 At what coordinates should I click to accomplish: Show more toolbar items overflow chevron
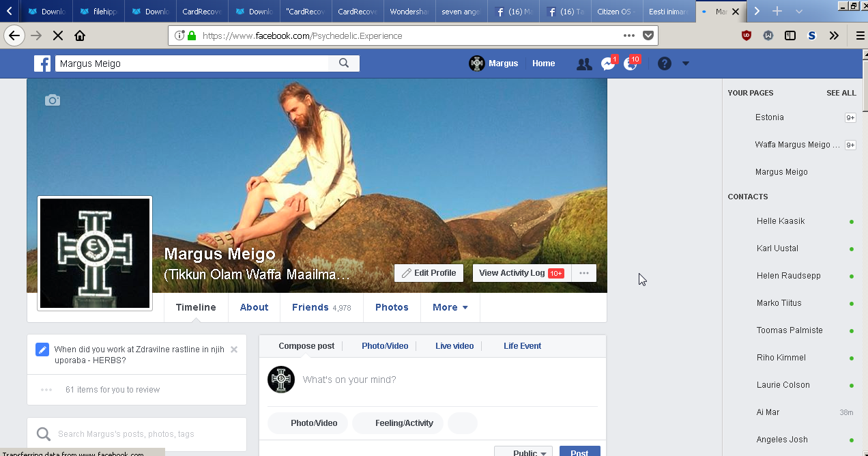click(834, 35)
